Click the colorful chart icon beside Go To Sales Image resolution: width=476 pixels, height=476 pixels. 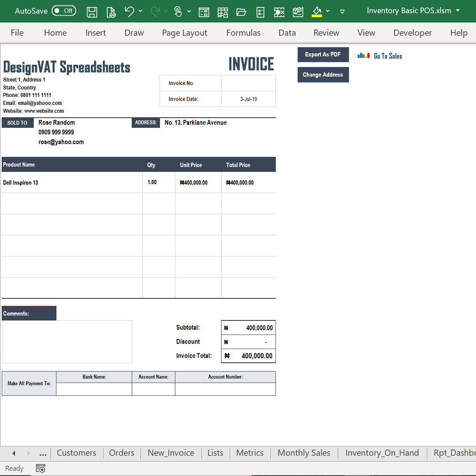tap(363, 56)
